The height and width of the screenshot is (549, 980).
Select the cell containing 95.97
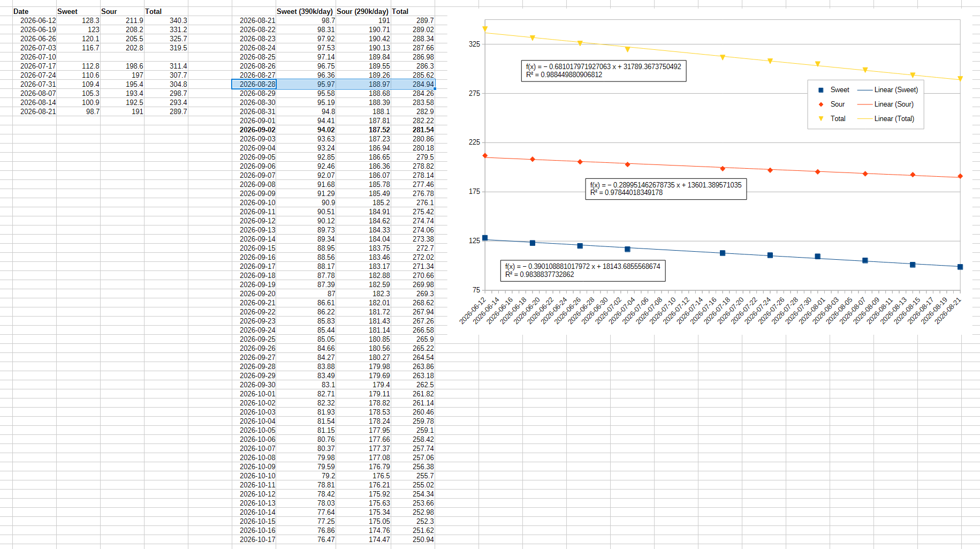point(306,84)
